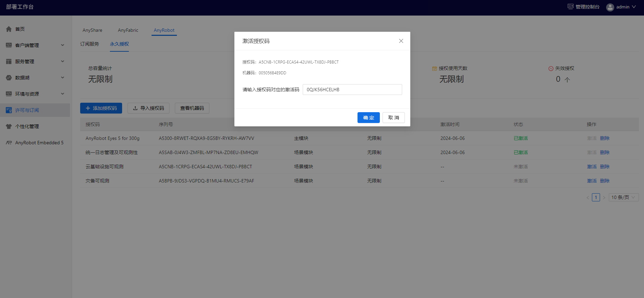This screenshot has height=298, width=644.
Task: Click the 查看机器码 button
Action: (192, 108)
